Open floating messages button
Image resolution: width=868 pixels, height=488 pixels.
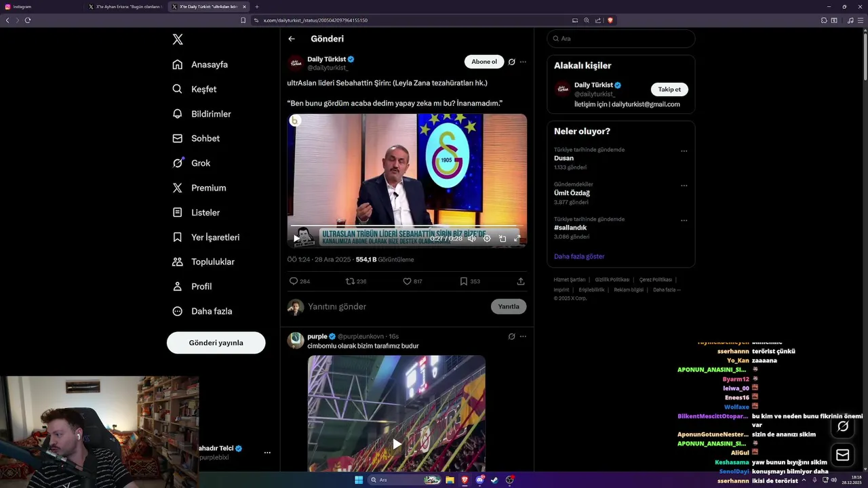(843, 455)
